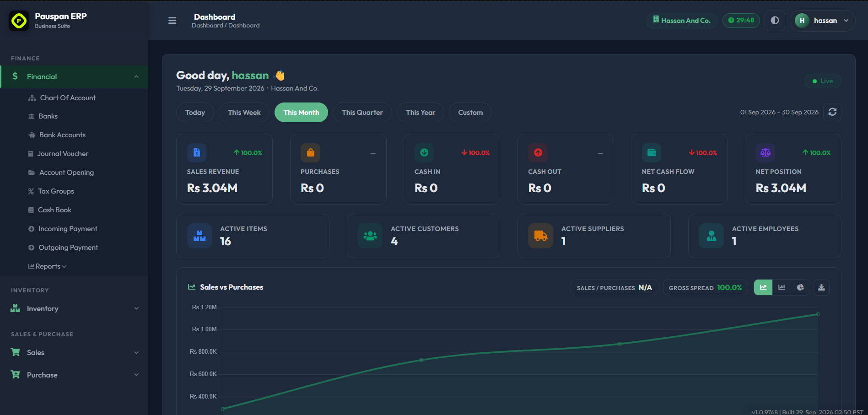Click the Net Position scales icon

[x=766, y=153]
